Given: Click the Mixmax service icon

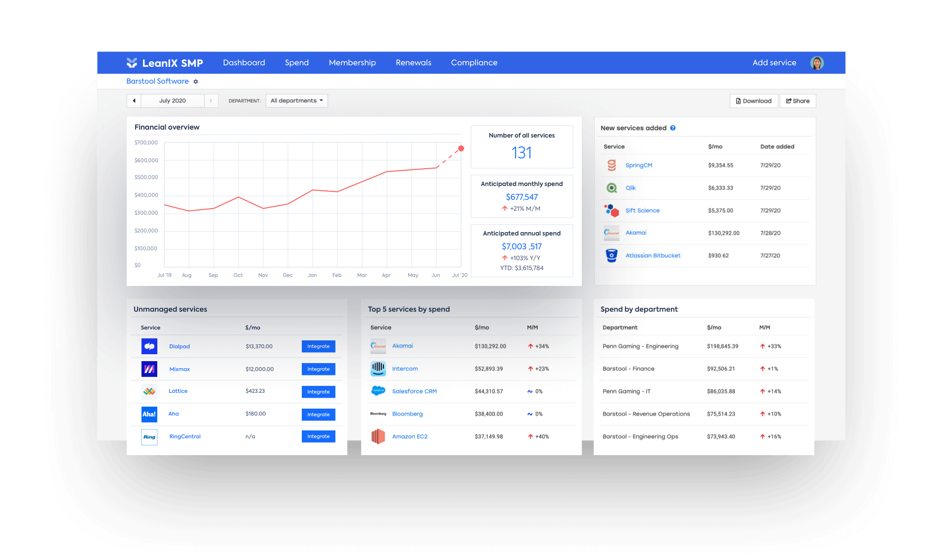Looking at the screenshot, I should click(x=149, y=369).
